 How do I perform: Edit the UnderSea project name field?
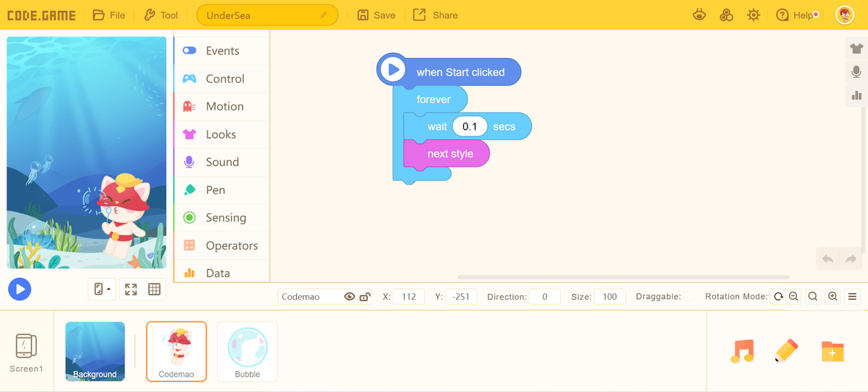(x=267, y=15)
